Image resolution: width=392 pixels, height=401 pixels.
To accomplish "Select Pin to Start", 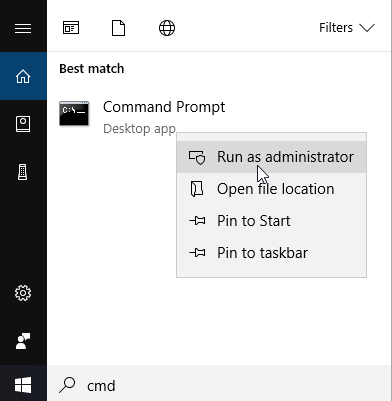I will tap(271, 221).
